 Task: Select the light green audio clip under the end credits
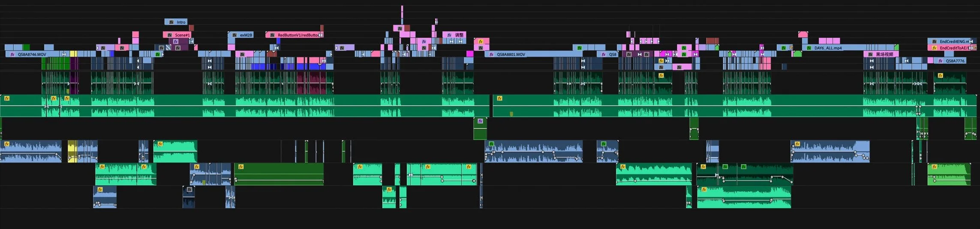949,174
